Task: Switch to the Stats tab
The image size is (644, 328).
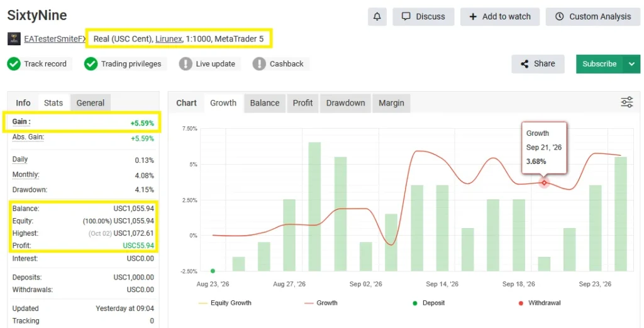Action: [53, 103]
